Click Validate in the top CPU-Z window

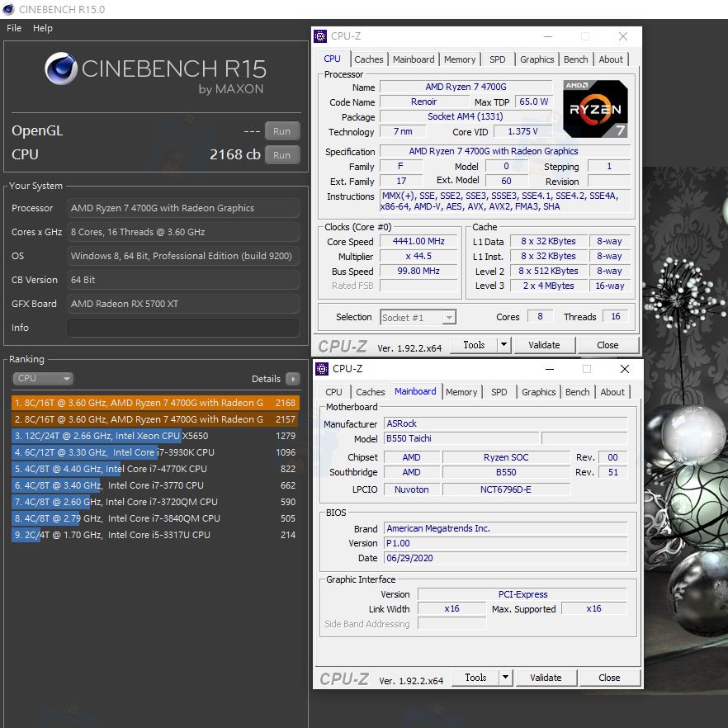546,344
